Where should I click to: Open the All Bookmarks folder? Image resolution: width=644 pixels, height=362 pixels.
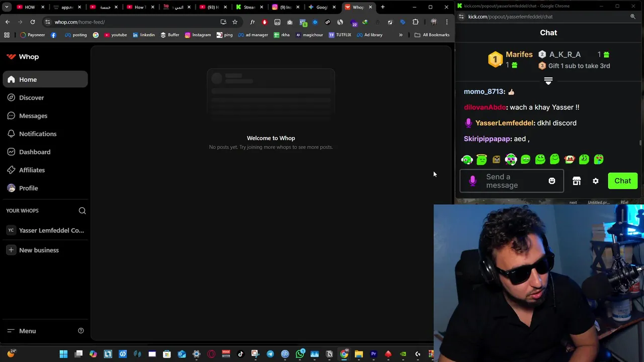pos(432,35)
